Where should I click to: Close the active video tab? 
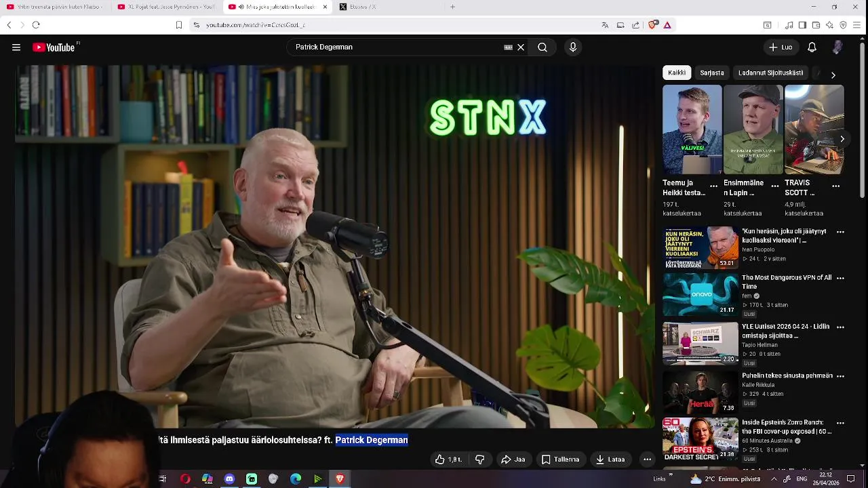click(x=325, y=7)
